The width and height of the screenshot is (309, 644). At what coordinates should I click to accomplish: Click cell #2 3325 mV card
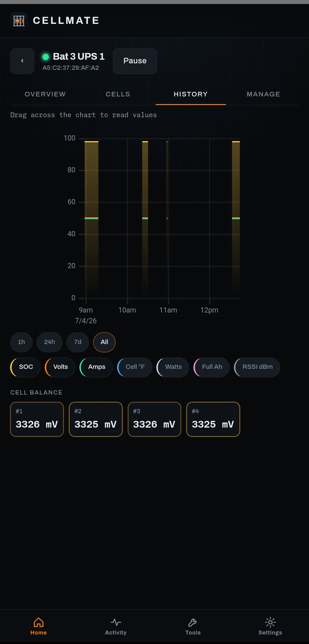(x=96, y=419)
